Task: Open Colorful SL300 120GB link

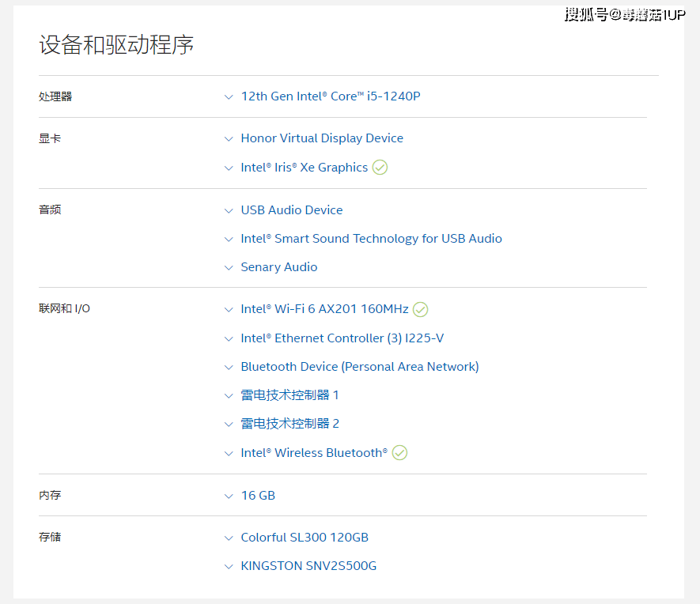Action: click(x=305, y=538)
